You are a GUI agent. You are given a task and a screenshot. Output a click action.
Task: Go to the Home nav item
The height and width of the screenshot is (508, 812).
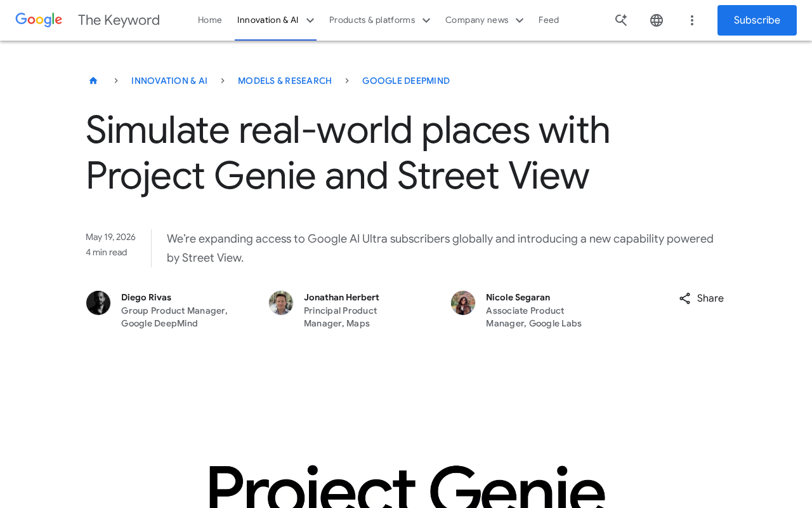(210, 20)
